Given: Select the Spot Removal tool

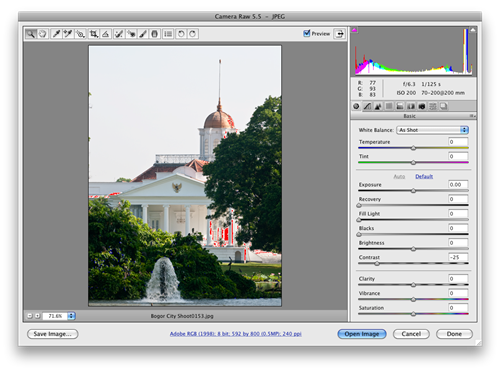Looking at the screenshot, I should pos(119,34).
